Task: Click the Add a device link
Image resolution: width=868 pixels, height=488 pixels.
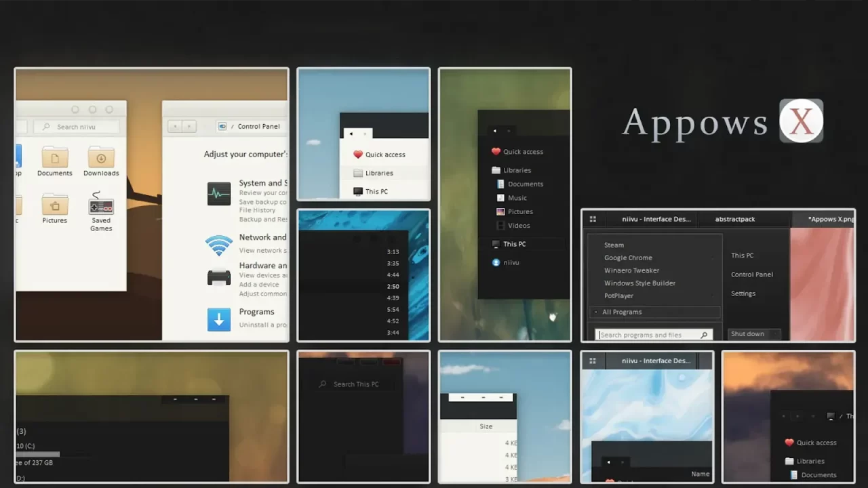Action: pos(258,285)
